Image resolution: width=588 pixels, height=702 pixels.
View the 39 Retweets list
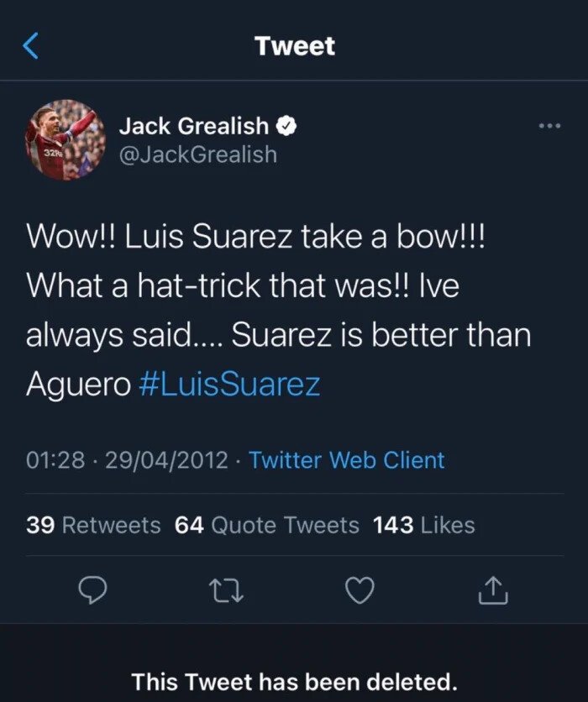(93, 526)
